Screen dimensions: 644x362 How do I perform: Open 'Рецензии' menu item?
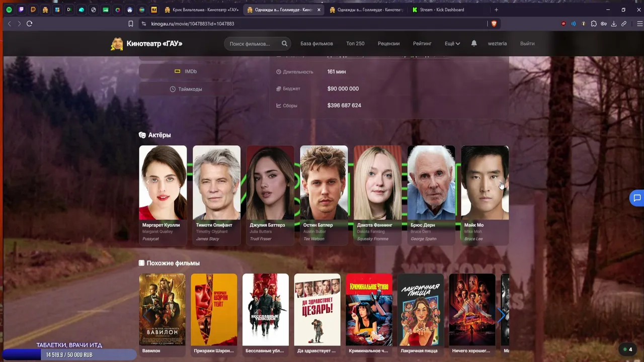coord(388,44)
